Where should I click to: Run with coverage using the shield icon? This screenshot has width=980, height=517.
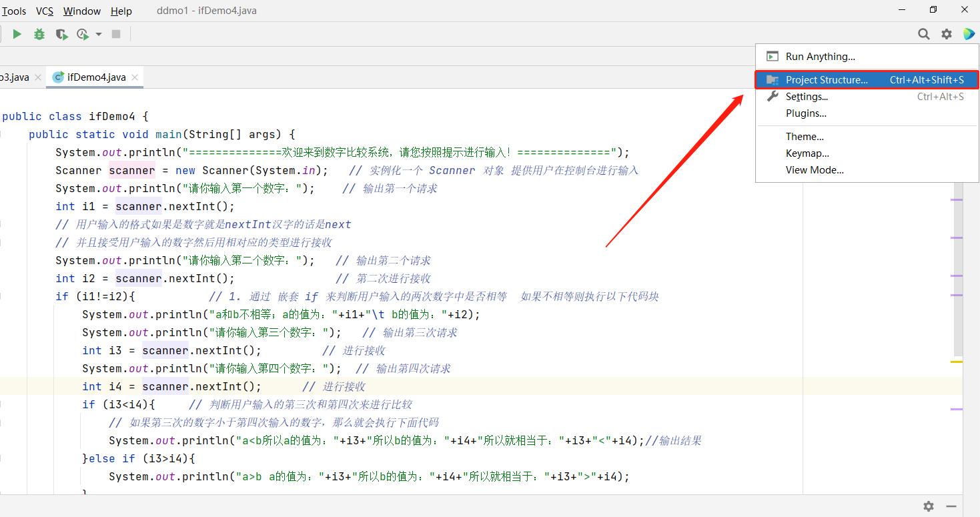pos(61,34)
